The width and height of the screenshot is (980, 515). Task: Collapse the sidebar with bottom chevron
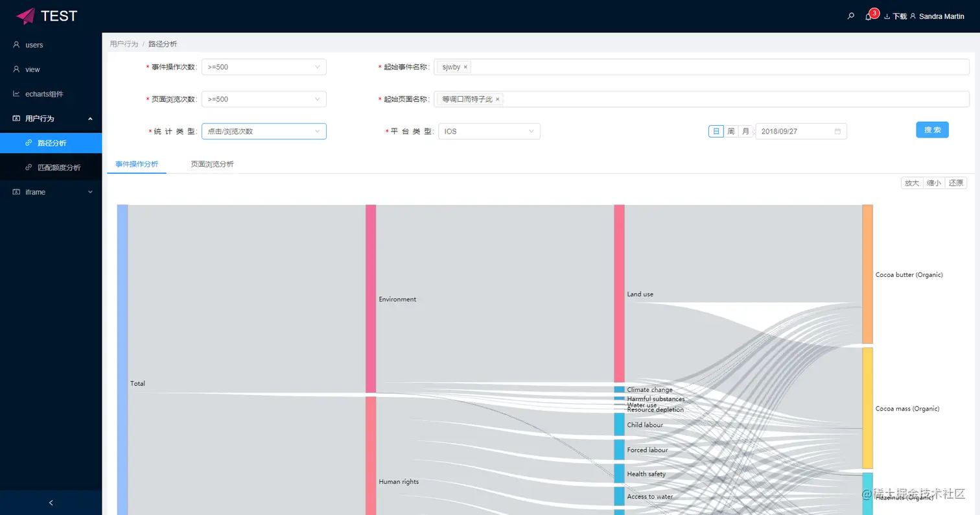tap(51, 503)
